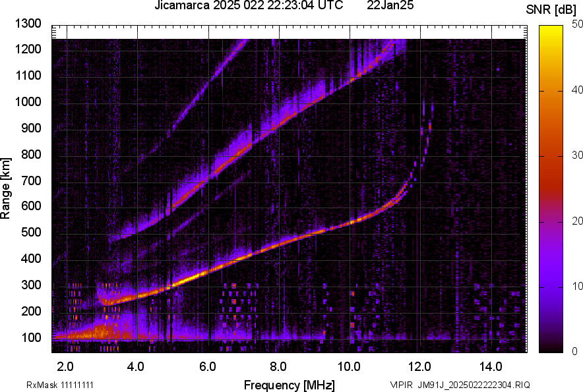Click the 2.0 frequency tick label

tap(65, 366)
